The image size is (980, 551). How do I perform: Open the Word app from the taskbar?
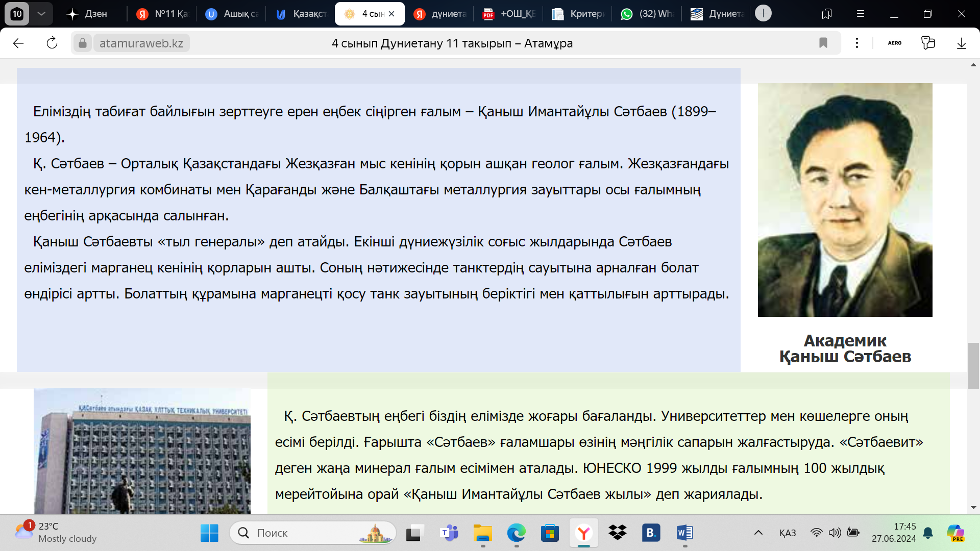[x=684, y=533]
